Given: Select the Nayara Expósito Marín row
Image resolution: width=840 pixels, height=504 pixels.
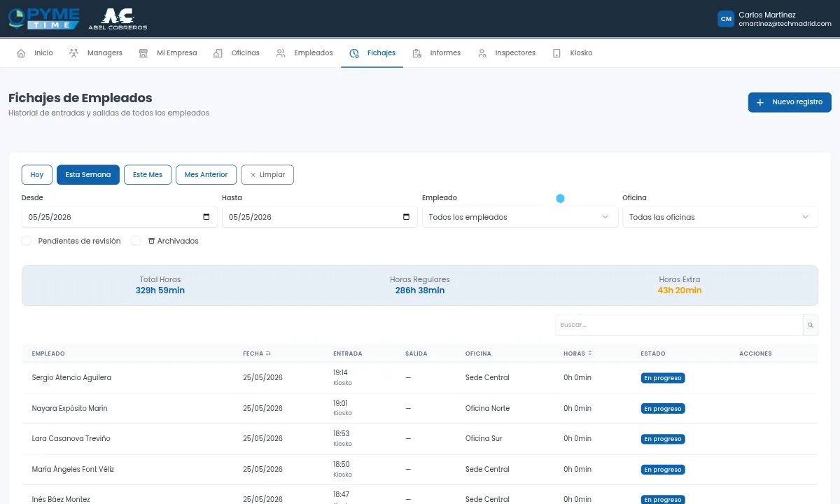Looking at the screenshot, I should coord(420,409).
